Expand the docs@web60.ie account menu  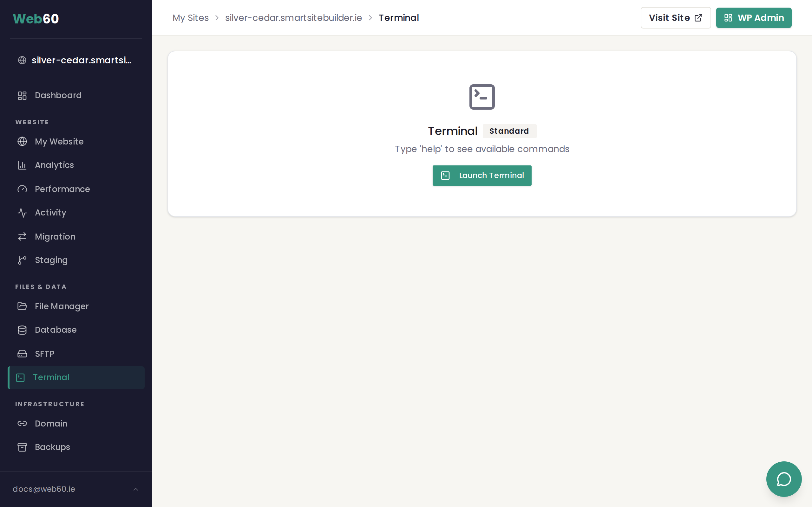click(44, 489)
